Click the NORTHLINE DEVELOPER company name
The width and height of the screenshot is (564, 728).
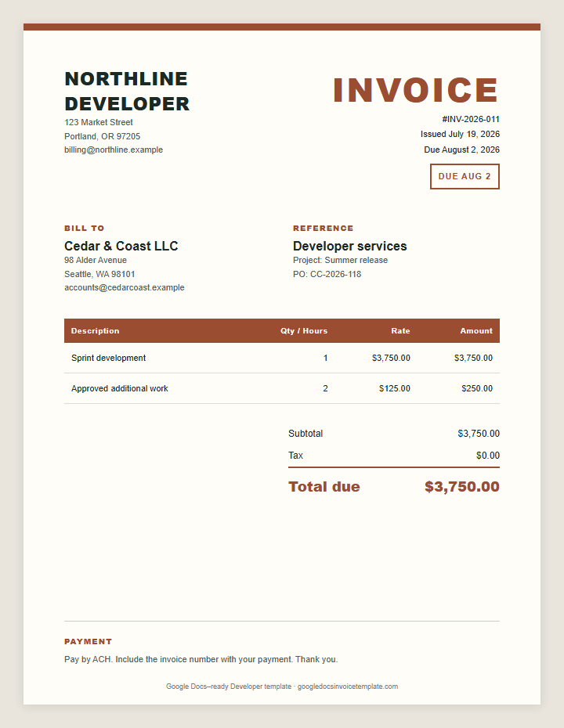(x=127, y=92)
